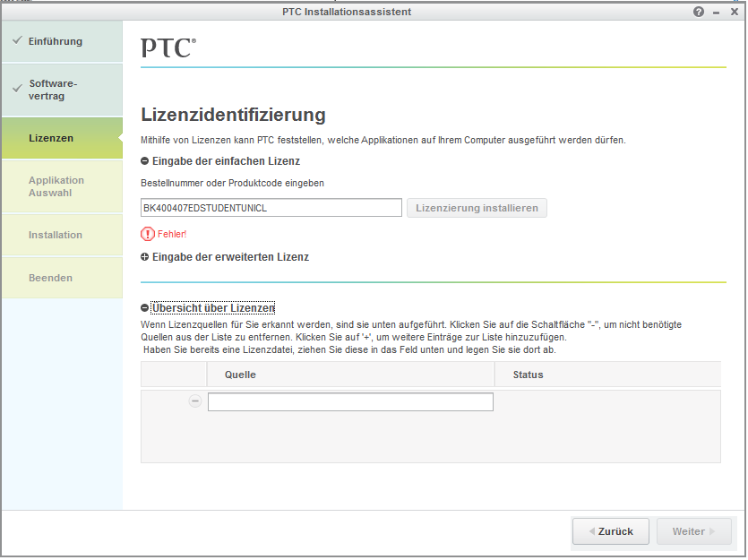Select the Applikation Auswahl step
The width and height of the screenshot is (748, 560).
(62, 186)
